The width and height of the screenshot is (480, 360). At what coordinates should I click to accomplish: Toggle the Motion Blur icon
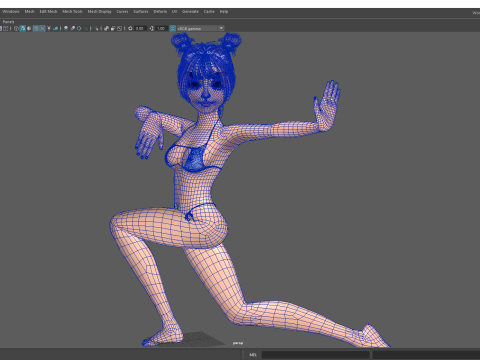coord(72,29)
